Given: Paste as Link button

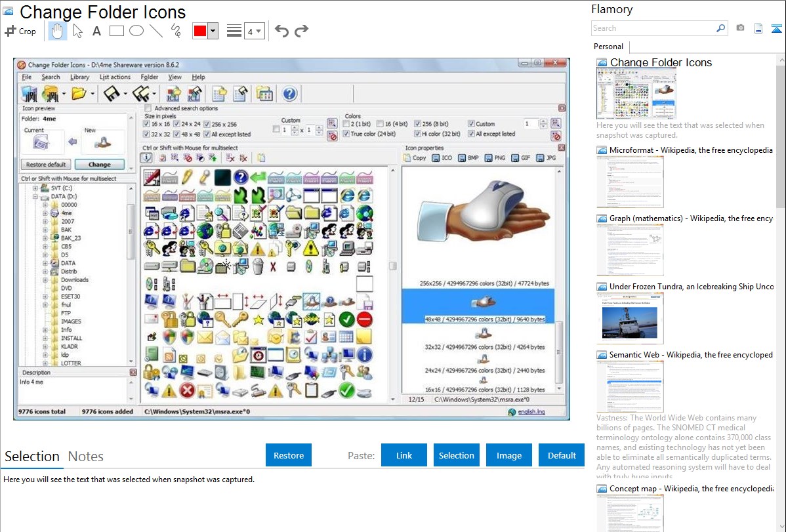Looking at the screenshot, I should point(404,455).
